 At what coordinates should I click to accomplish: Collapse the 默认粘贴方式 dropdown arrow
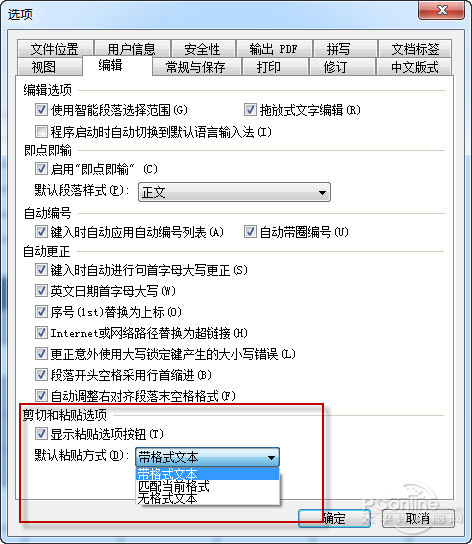[x=272, y=458]
